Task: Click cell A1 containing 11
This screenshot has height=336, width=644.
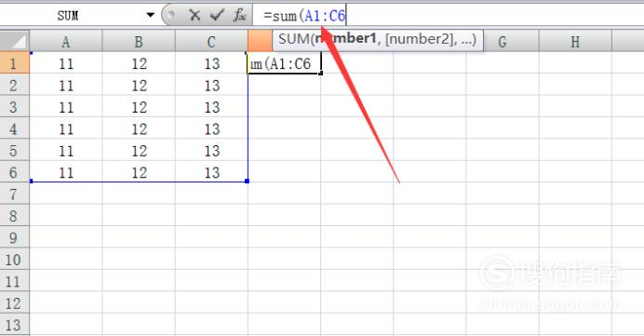Action: pyautogui.click(x=66, y=63)
